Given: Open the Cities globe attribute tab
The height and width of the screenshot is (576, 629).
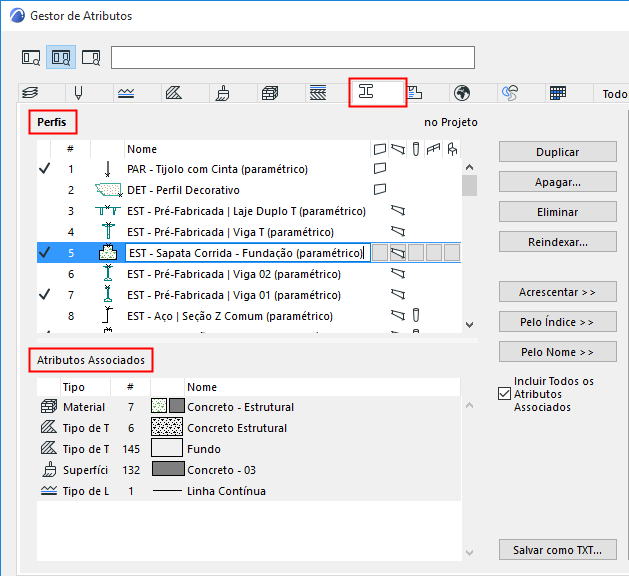Looking at the screenshot, I should tap(462, 93).
